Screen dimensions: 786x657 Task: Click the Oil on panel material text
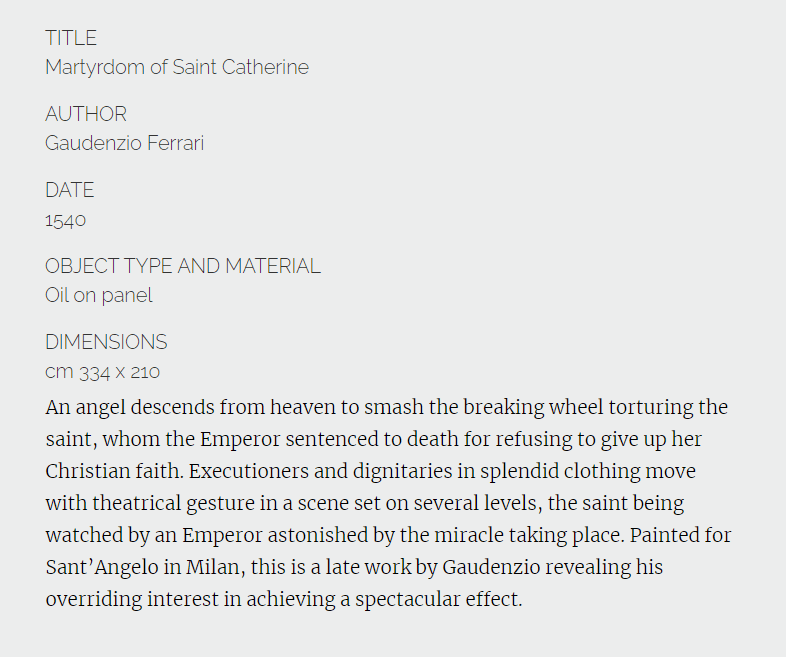coord(99,296)
